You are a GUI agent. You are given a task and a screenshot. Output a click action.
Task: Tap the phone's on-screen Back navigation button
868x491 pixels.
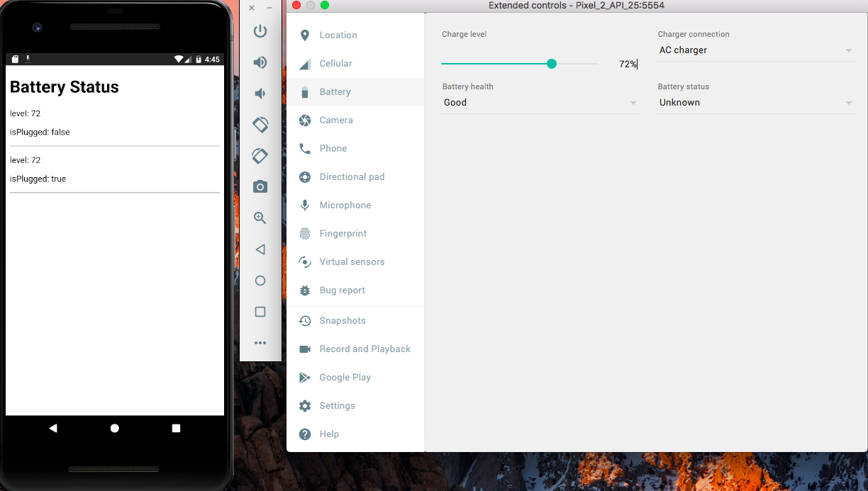(53, 428)
